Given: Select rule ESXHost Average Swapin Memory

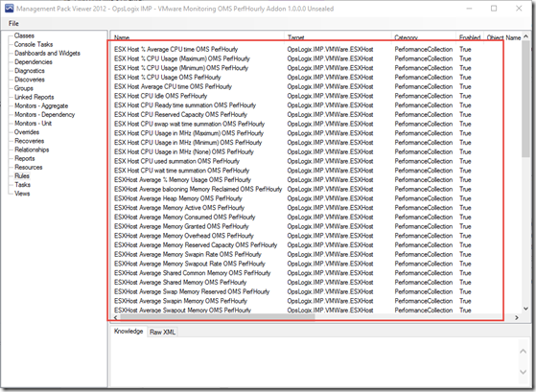Looking at the screenshot, I should tap(180, 301).
